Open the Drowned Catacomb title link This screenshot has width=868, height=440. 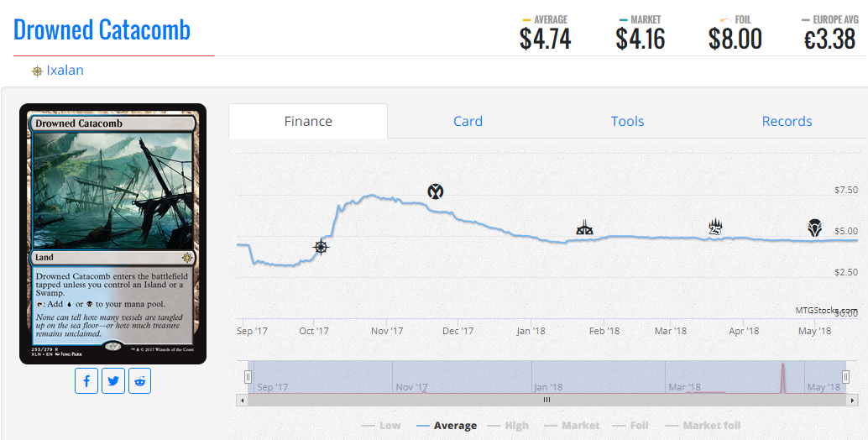click(x=102, y=29)
